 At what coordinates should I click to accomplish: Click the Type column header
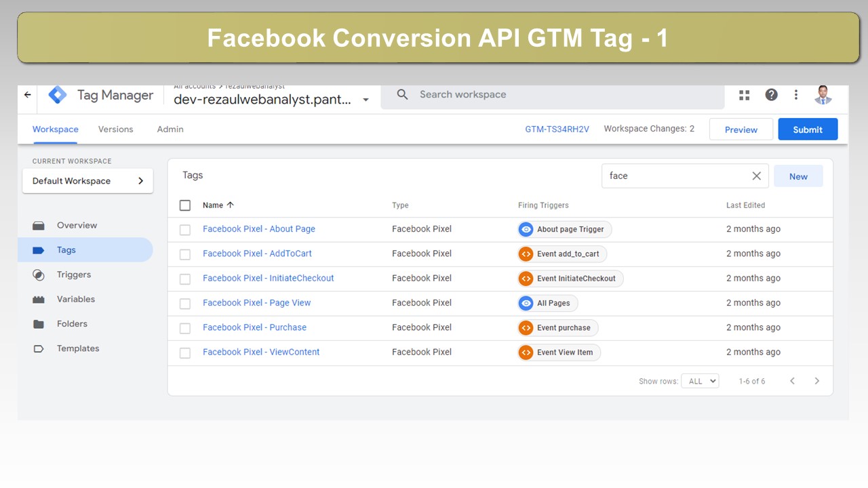click(x=400, y=205)
